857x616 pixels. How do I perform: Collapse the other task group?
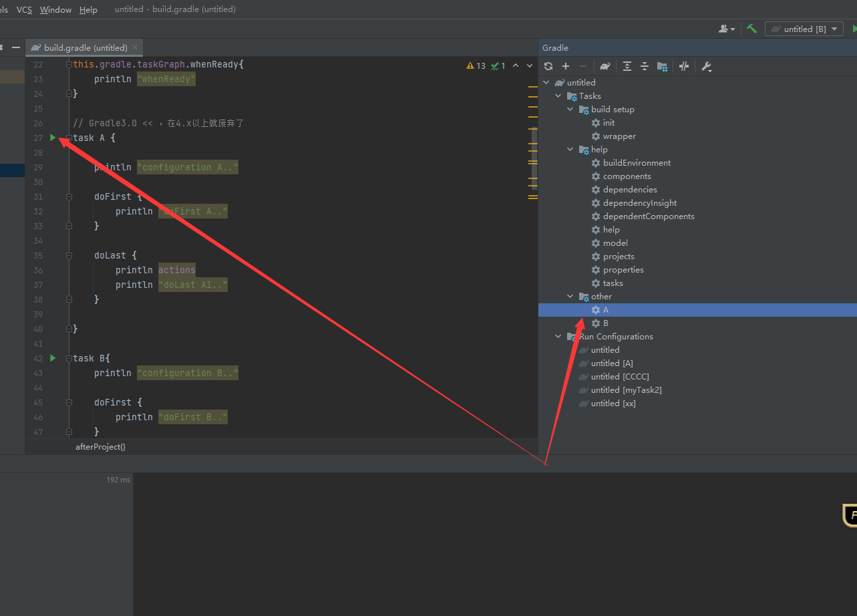click(570, 297)
